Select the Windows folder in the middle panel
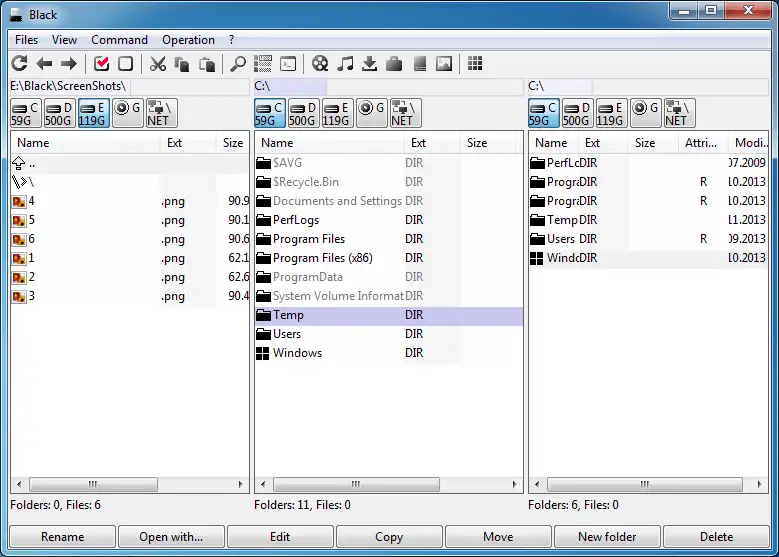 [389, 353]
